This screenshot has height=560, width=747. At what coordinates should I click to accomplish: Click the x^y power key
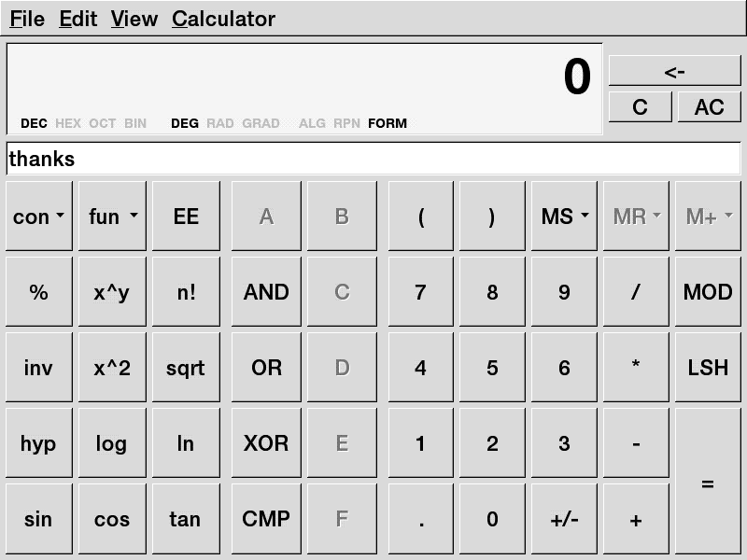(x=112, y=292)
